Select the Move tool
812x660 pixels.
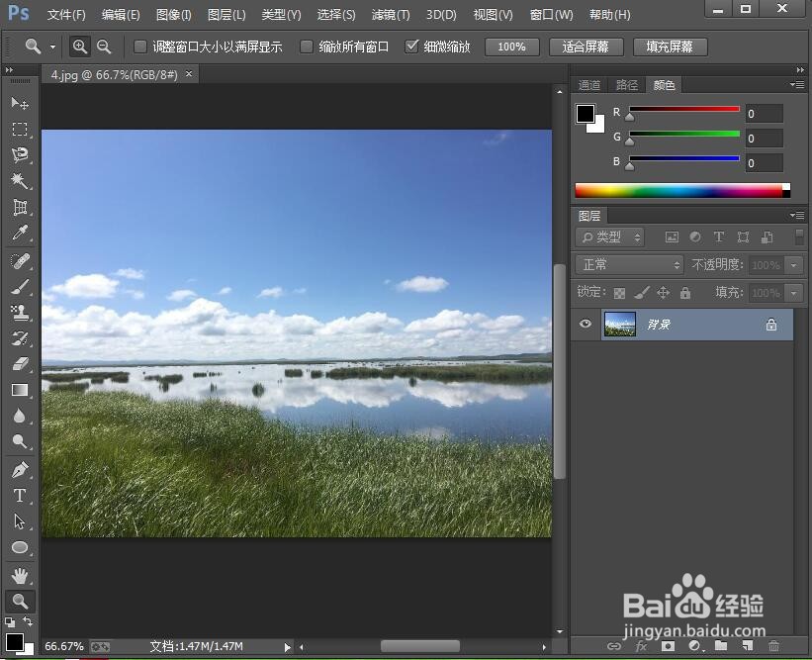pyautogui.click(x=20, y=103)
